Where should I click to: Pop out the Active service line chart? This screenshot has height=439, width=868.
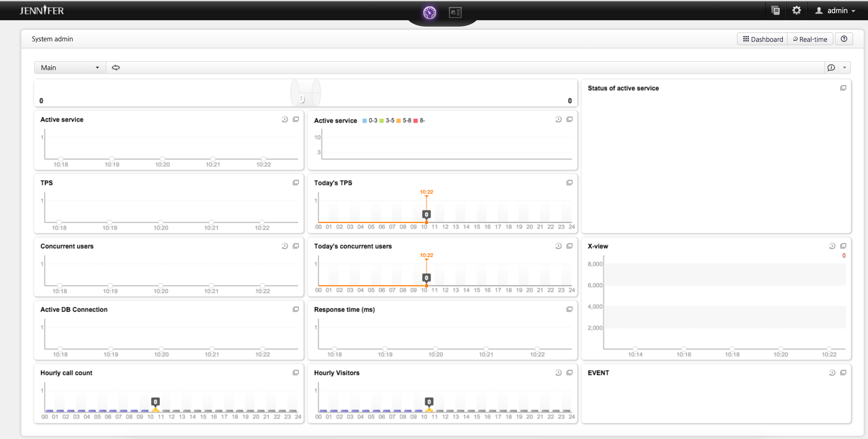(x=296, y=119)
